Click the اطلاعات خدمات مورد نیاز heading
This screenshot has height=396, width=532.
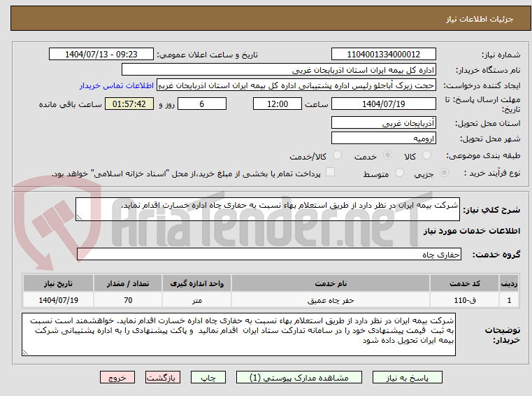click(472, 231)
